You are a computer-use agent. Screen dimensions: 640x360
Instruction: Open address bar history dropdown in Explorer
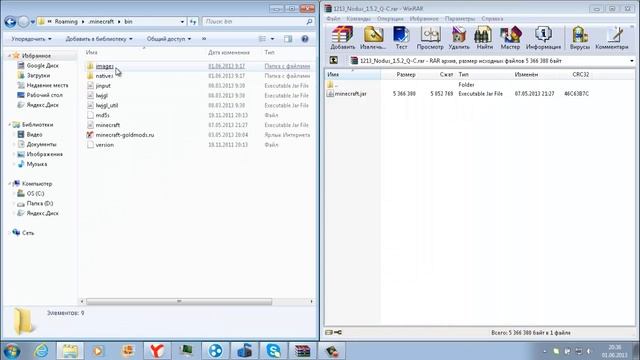coord(182,22)
